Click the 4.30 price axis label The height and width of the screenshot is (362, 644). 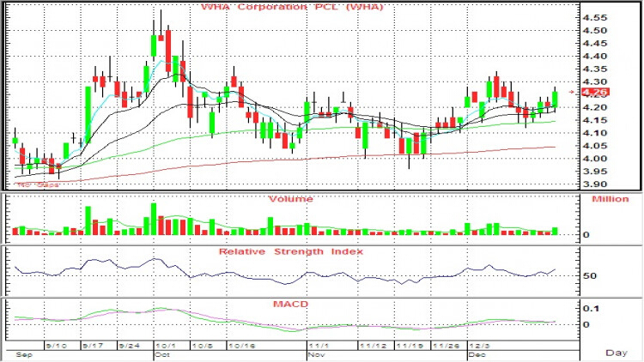pyautogui.click(x=594, y=81)
